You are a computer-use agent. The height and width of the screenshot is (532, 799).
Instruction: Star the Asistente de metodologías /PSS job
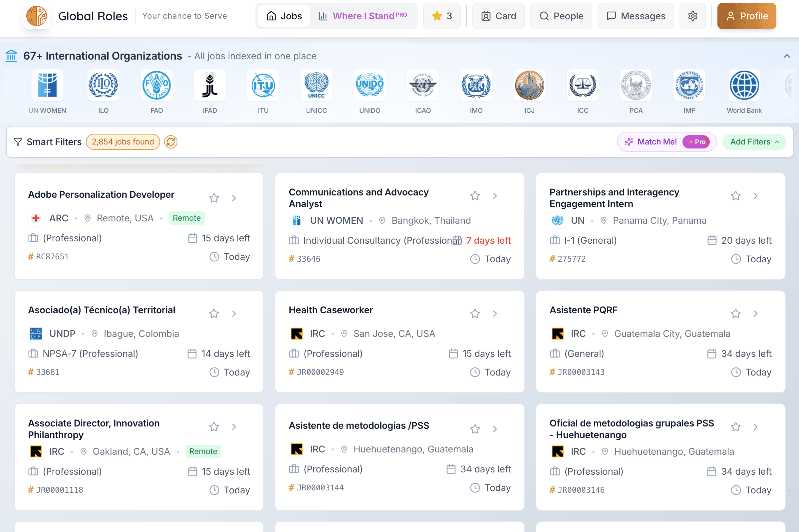[x=475, y=429]
